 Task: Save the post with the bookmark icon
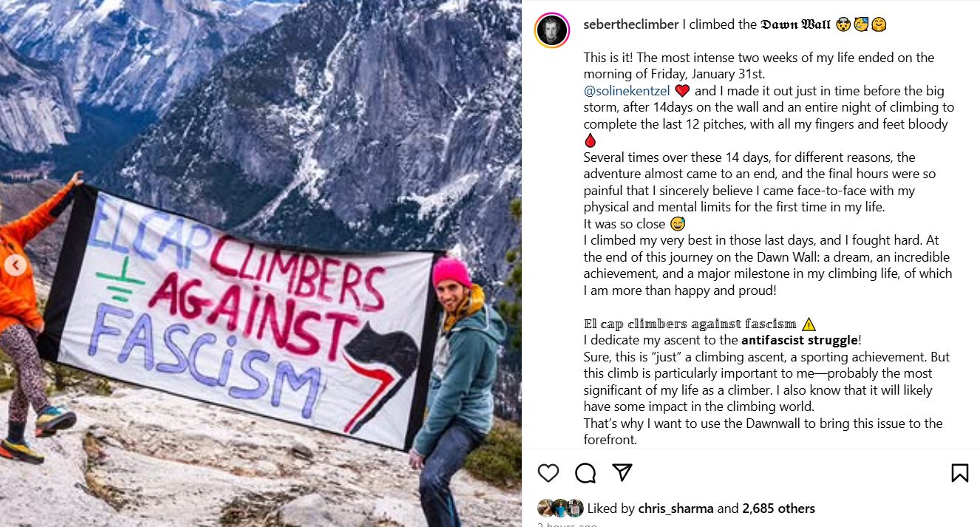tap(959, 473)
